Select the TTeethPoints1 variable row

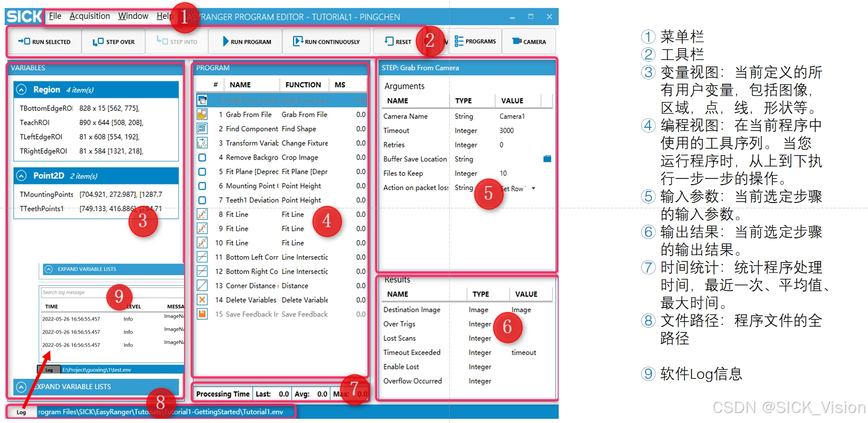(96, 209)
